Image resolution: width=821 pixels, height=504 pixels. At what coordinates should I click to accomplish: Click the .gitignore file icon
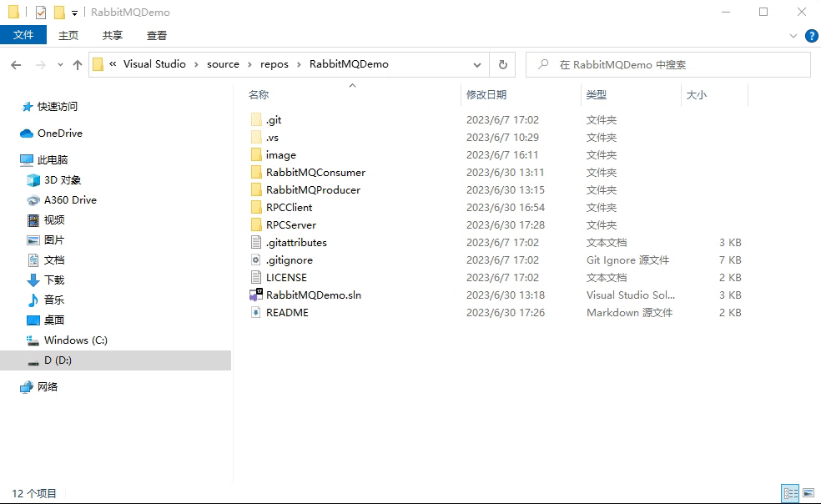pos(256,260)
